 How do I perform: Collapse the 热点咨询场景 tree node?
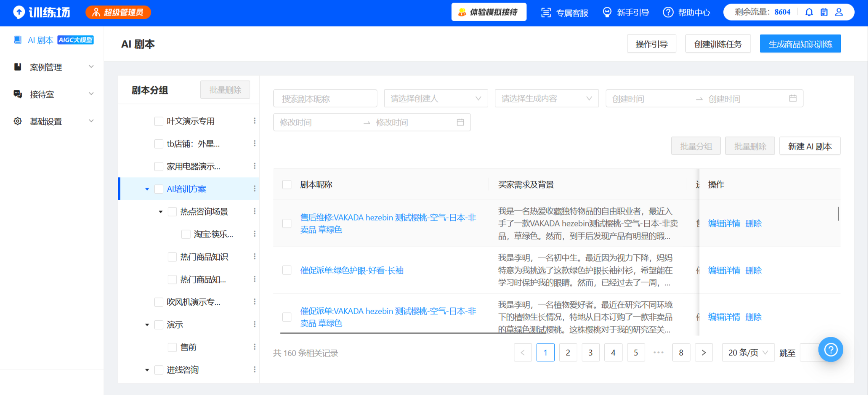pos(161,212)
